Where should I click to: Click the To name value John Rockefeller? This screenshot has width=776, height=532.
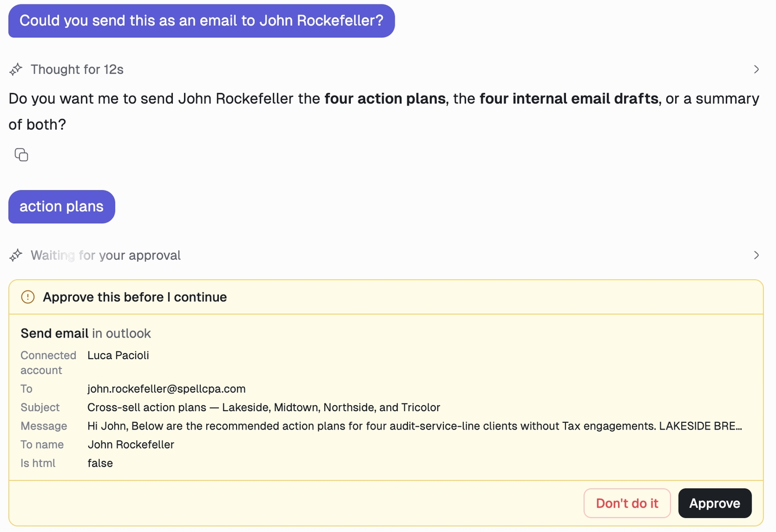click(131, 444)
